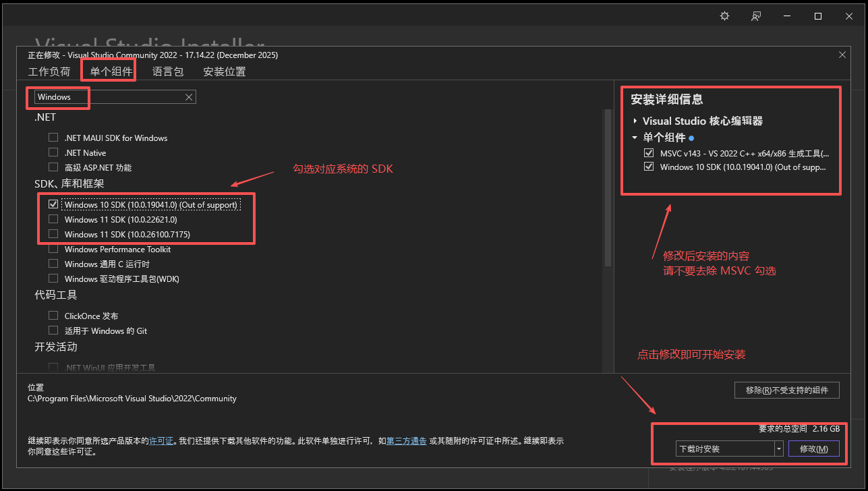The width and height of the screenshot is (868, 491).
Task: Uncheck MSVC v143 in installation details
Action: pyautogui.click(x=649, y=153)
